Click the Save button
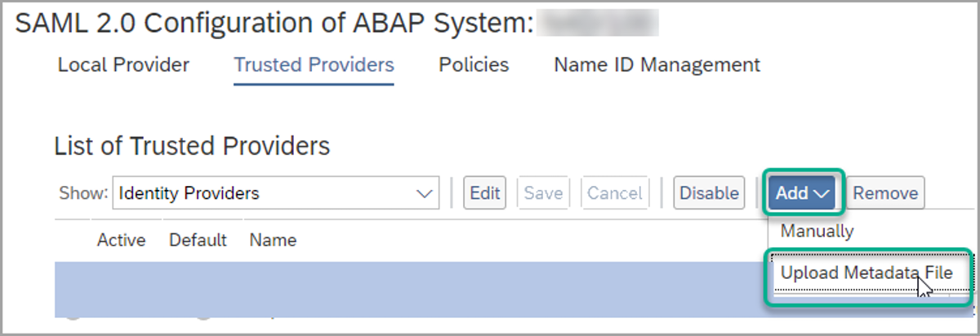Screen dimensions: 980x336 pos(543,193)
